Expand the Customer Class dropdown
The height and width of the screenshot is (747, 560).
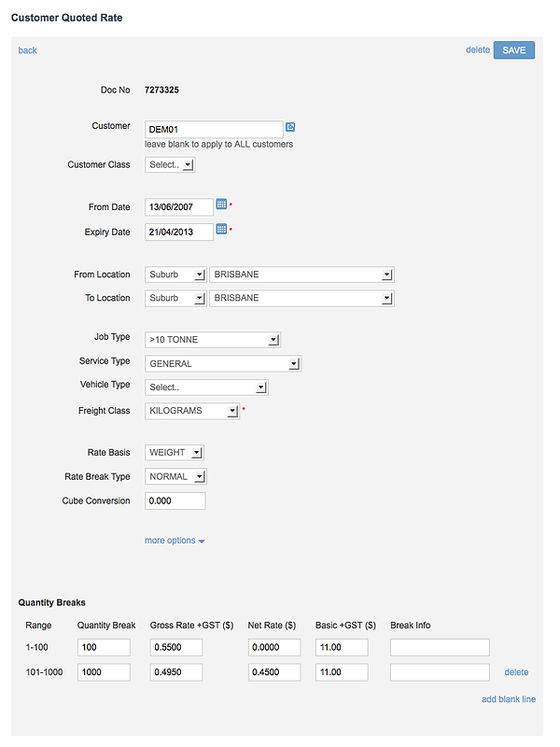click(x=170, y=165)
